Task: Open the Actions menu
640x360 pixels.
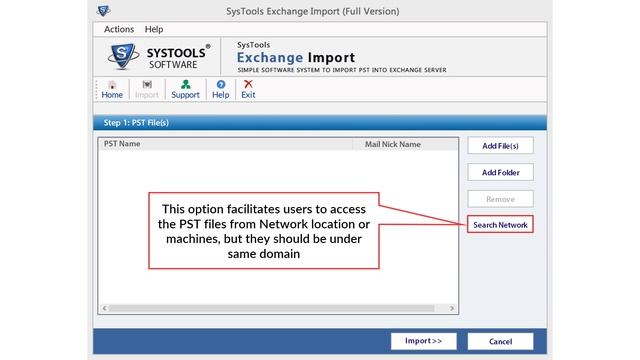Action: [119, 29]
